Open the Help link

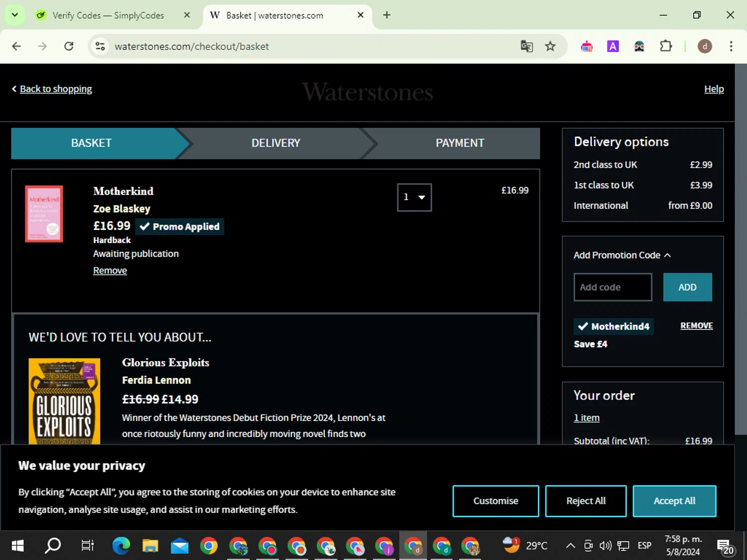pos(714,89)
